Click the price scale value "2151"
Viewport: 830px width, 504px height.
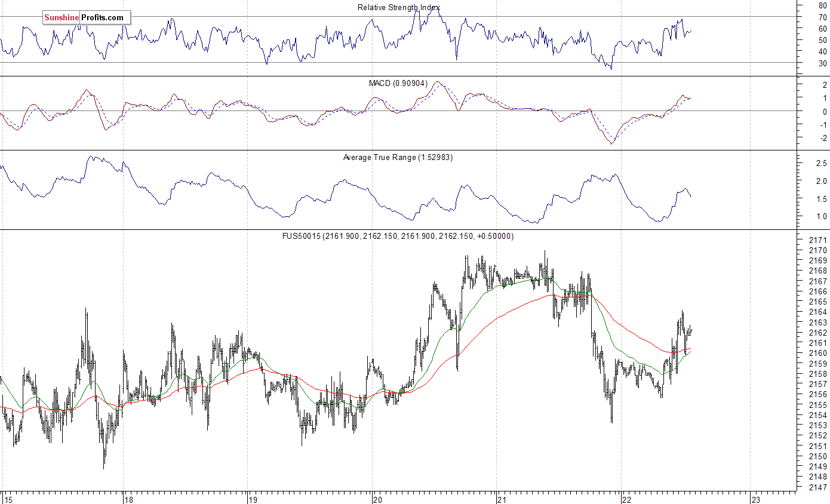(x=819, y=447)
